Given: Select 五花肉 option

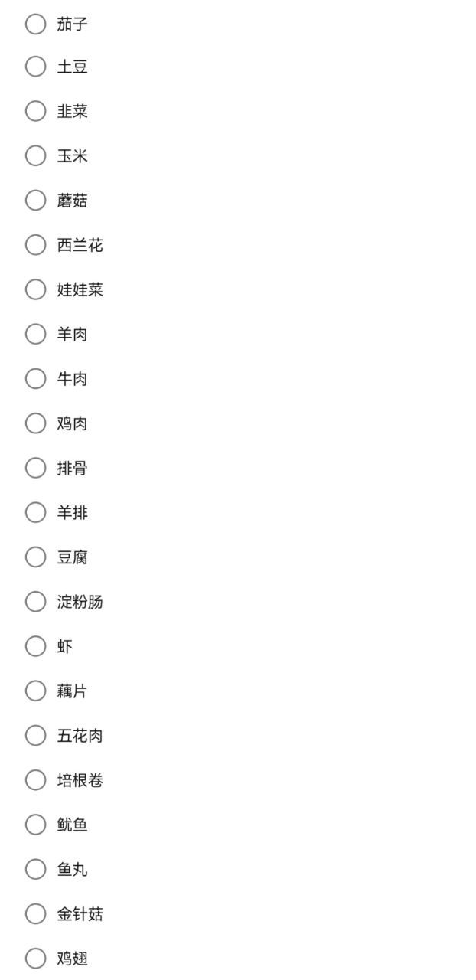Looking at the screenshot, I should (x=36, y=735).
